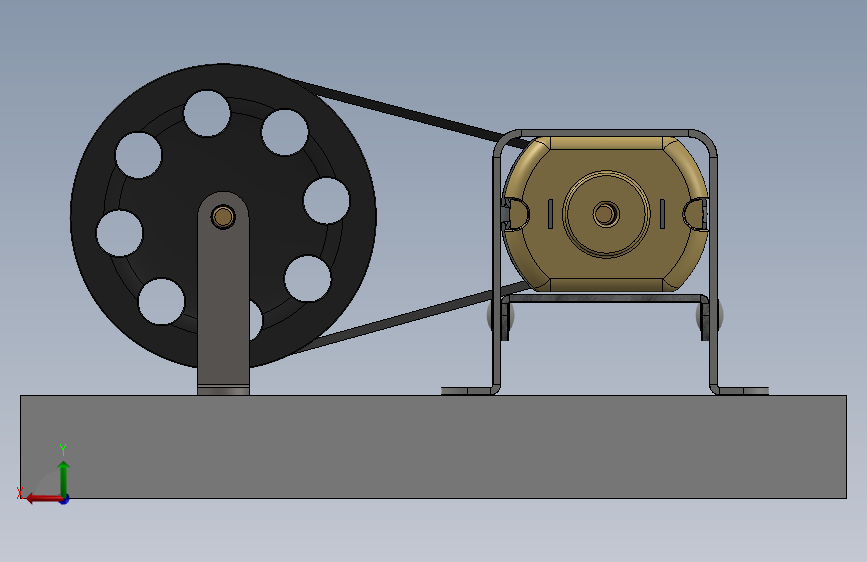
Task: Click the blue Z axis dot on triad
Action: coord(65,499)
